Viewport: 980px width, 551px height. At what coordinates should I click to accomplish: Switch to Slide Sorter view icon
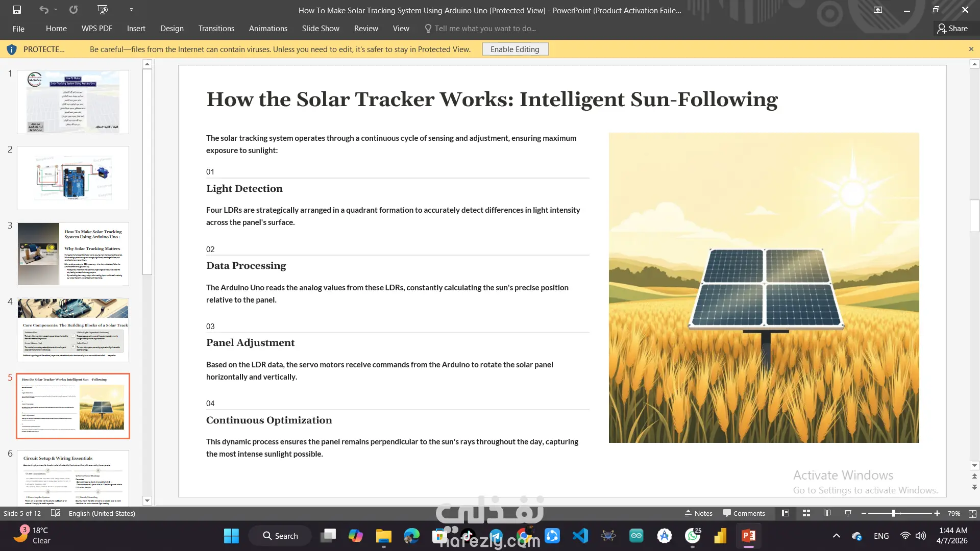click(806, 513)
